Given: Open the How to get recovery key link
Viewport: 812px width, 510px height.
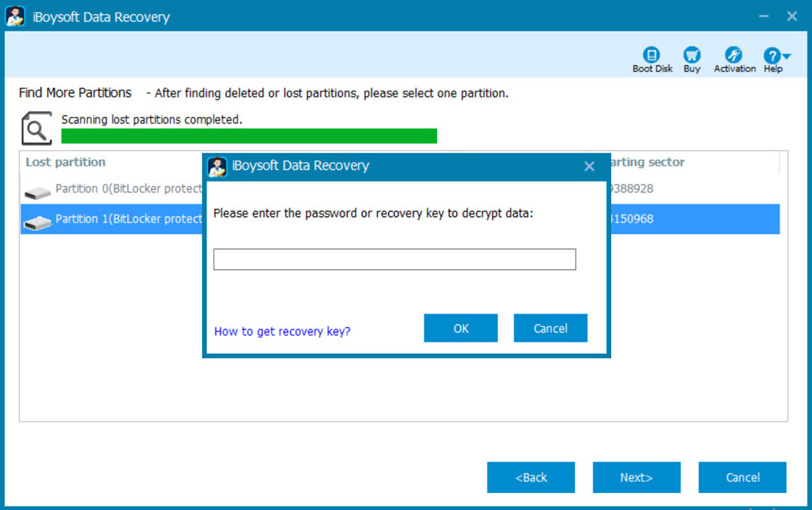Looking at the screenshot, I should (x=281, y=331).
